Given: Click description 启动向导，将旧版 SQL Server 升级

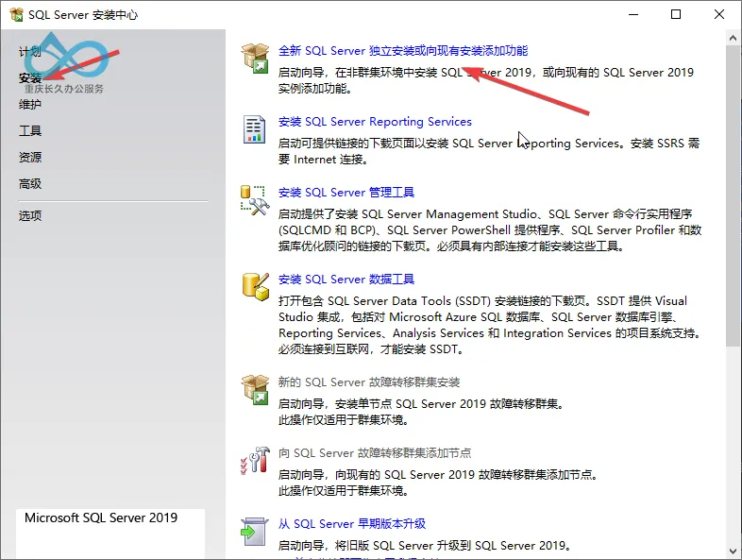Looking at the screenshot, I should pos(425,546).
